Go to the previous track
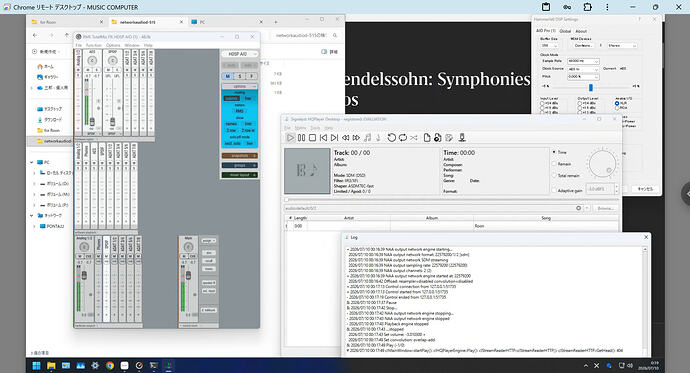 (x=323, y=138)
